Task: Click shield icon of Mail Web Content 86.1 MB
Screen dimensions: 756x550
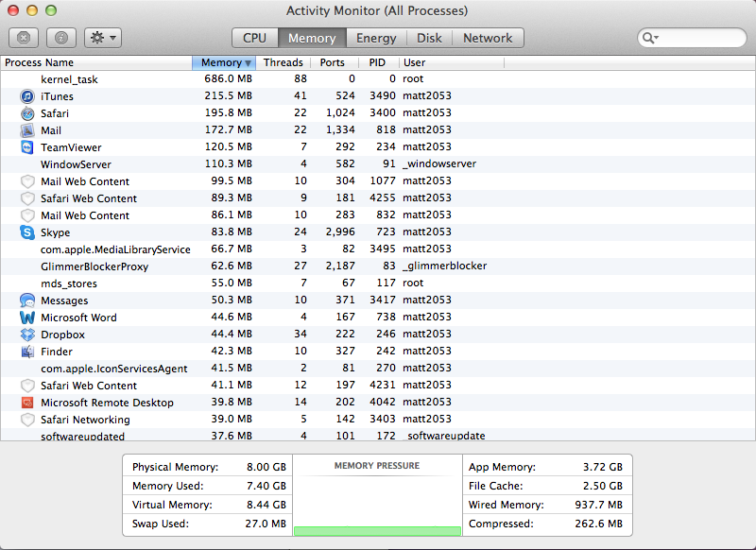Action: coord(27,215)
